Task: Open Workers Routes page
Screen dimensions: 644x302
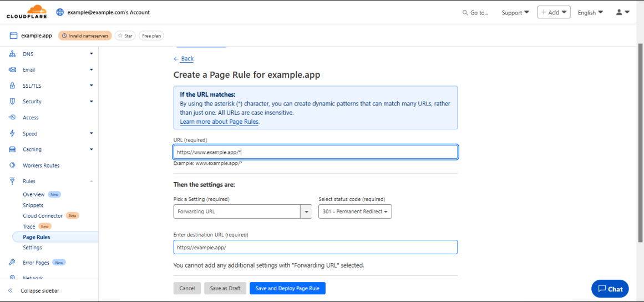Action: (x=41, y=165)
